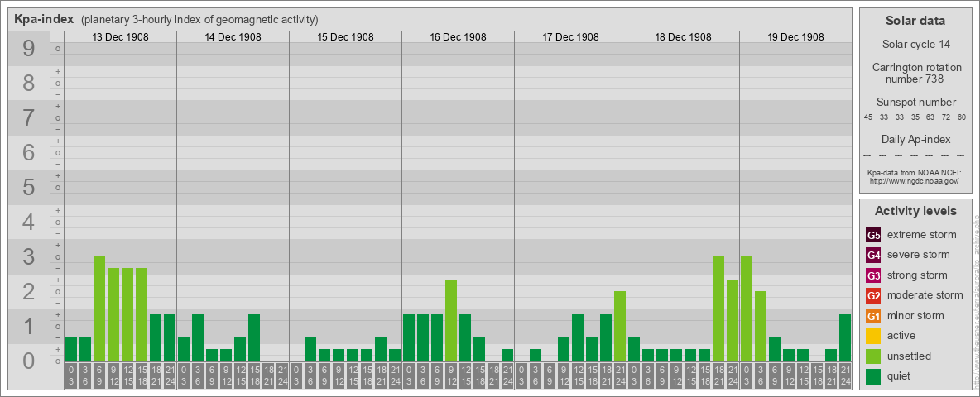Image resolution: width=980 pixels, height=397 pixels.
Task: Click the 9-12 time label under 16 Dec
Action: 450,375
